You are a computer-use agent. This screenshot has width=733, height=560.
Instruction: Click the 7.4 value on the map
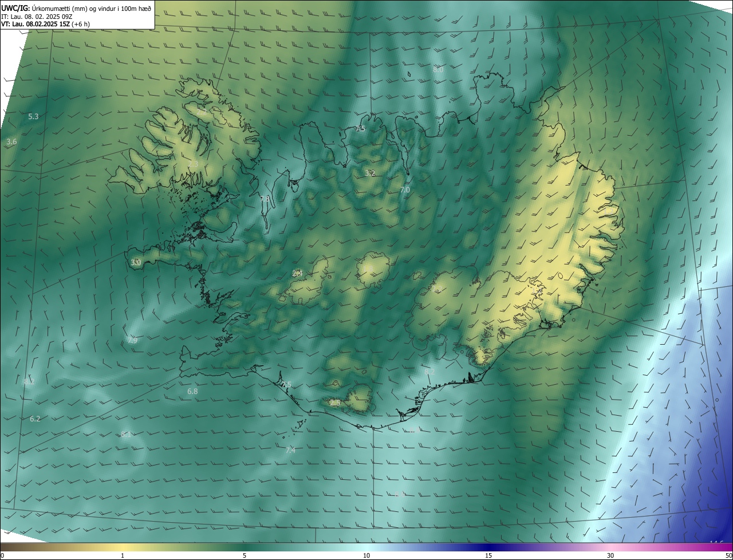coord(290,451)
